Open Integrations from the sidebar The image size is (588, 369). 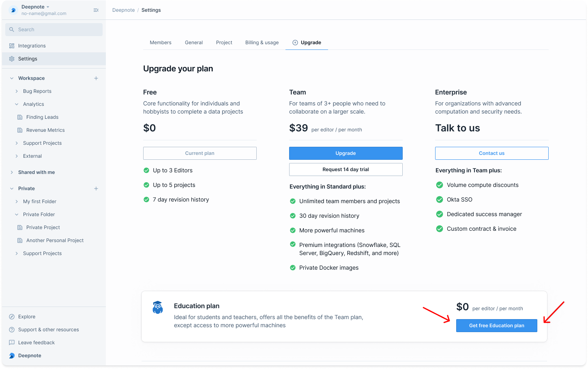pos(54,46)
